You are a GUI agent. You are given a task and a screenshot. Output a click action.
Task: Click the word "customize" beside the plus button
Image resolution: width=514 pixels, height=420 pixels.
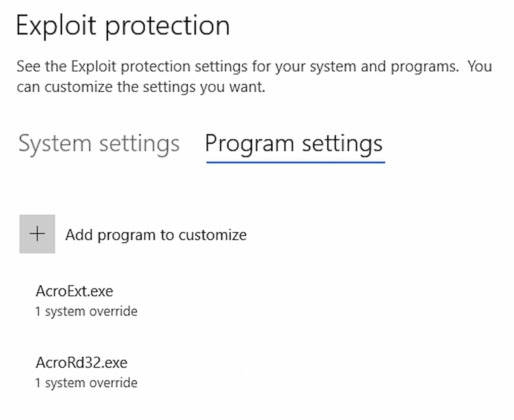[213, 235]
